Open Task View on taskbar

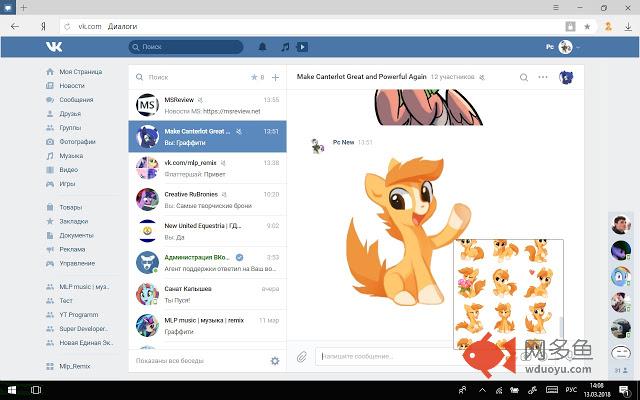pyautogui.click(x=36, y=390)
